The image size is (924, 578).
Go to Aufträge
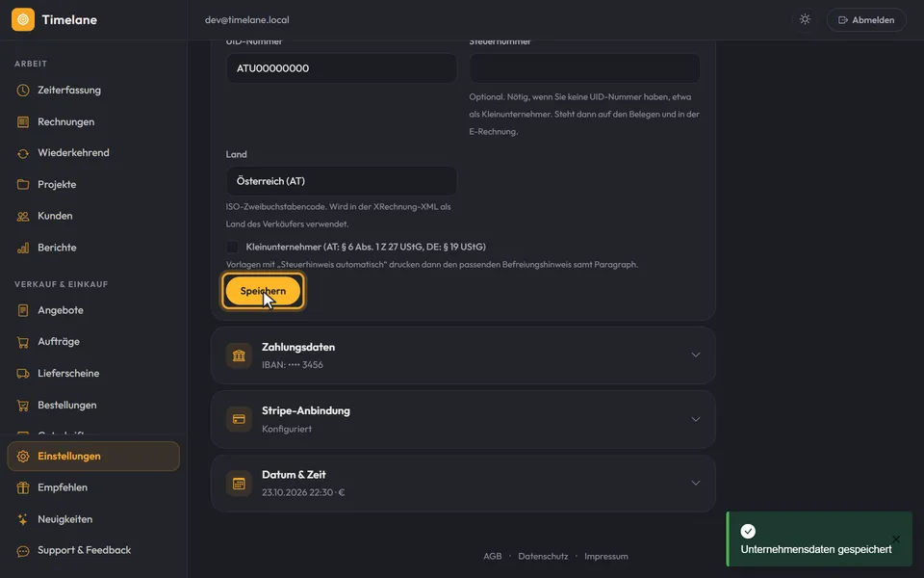coord(93,342)
